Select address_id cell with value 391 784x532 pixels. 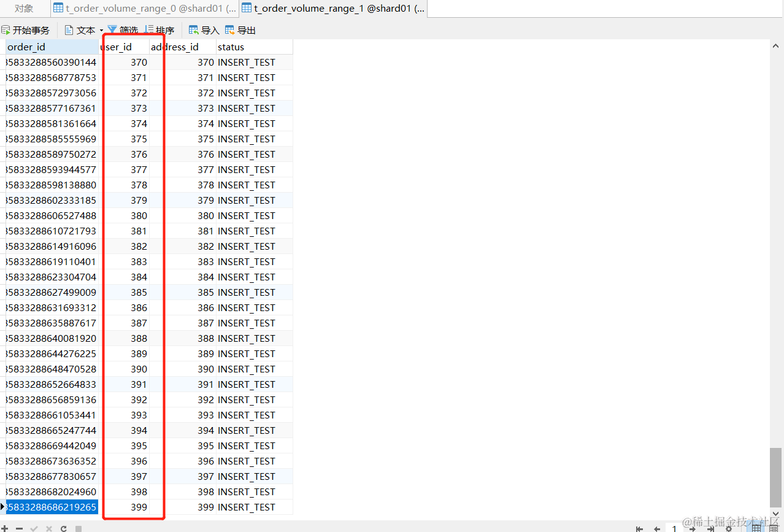point(182,384)
